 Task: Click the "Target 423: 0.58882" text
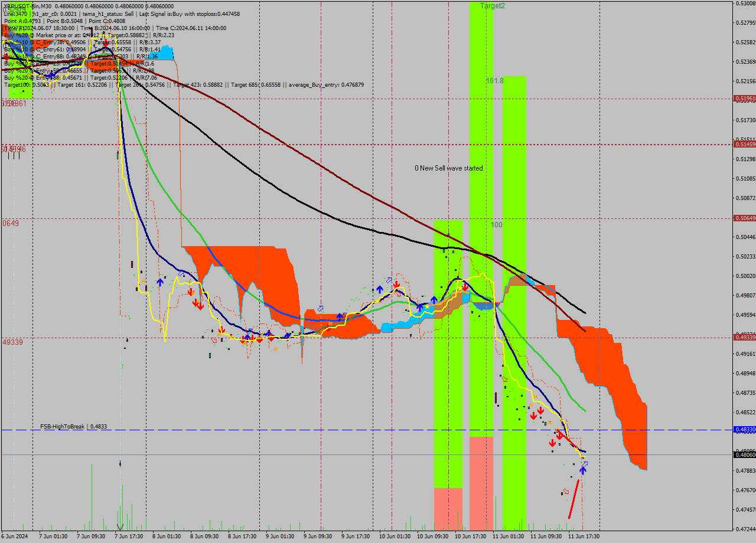[198, 85]
